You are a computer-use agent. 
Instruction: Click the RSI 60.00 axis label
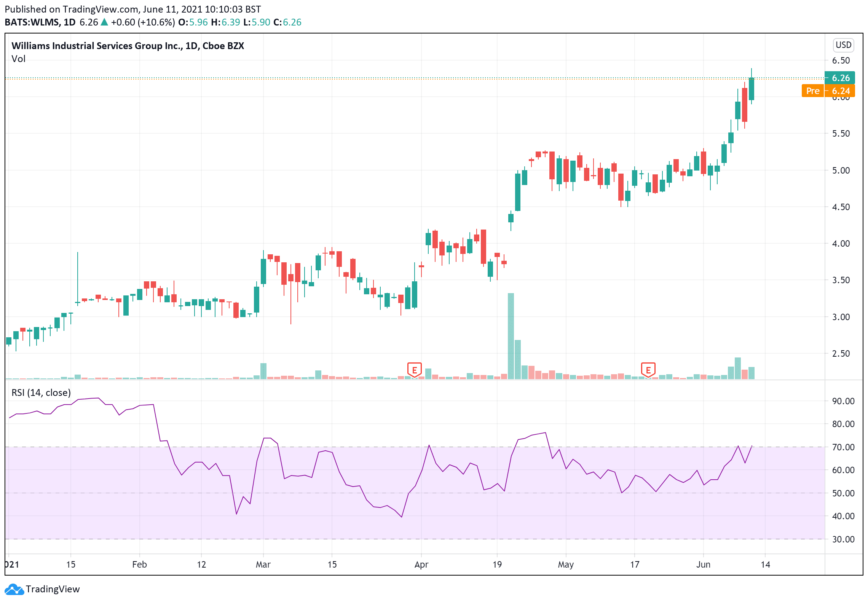pos(843,470)
